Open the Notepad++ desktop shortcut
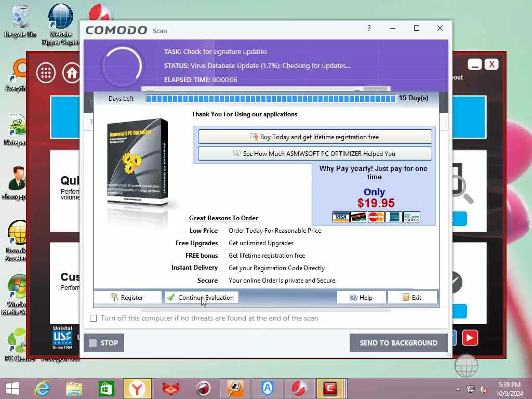The height and width of the screenshot is (399, 532). [15, 129]
